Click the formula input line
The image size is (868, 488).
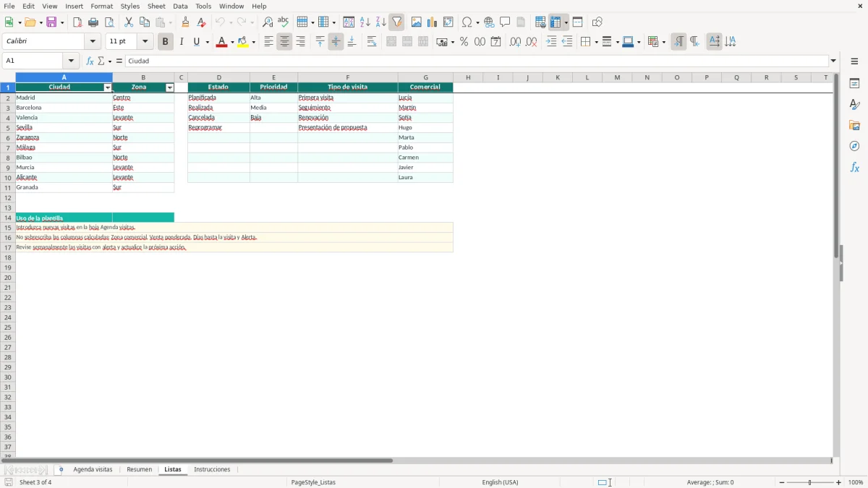[x=477, y=61]
